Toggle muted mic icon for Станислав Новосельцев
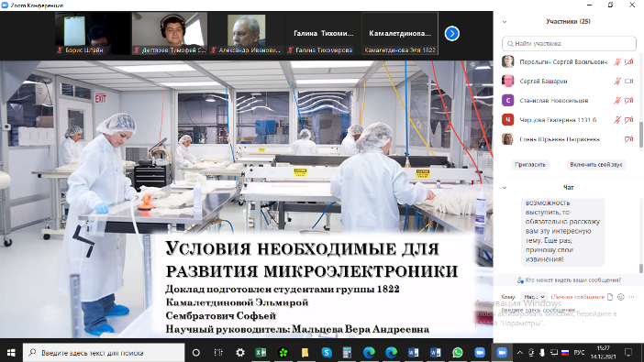The height and width of the screenshot is (362, 644). 617,101
